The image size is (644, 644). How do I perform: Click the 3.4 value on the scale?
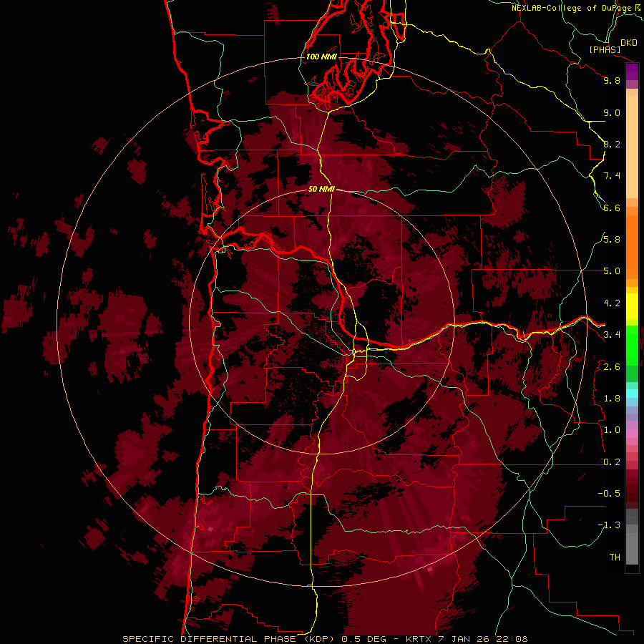pyautogui.click(x=612, y=335)
